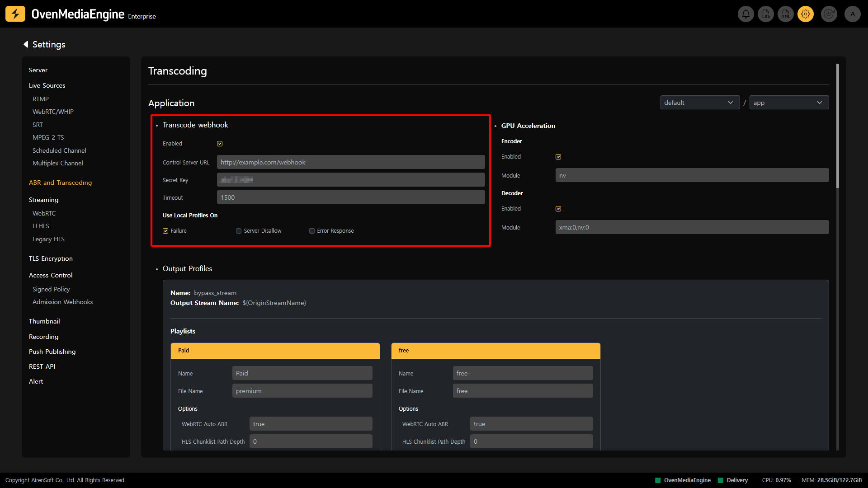Click the highlighted settings gear icon
Viewport: 868px width, 488px height.
[806, 14]
